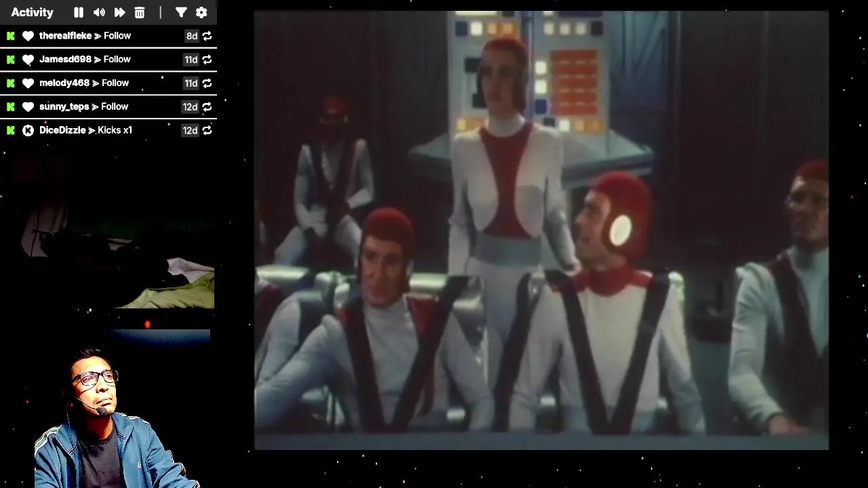This screenshot has width=868, height=488.
Task: Replay therealfleke's follow alert
Action: (x=208, y=36)
